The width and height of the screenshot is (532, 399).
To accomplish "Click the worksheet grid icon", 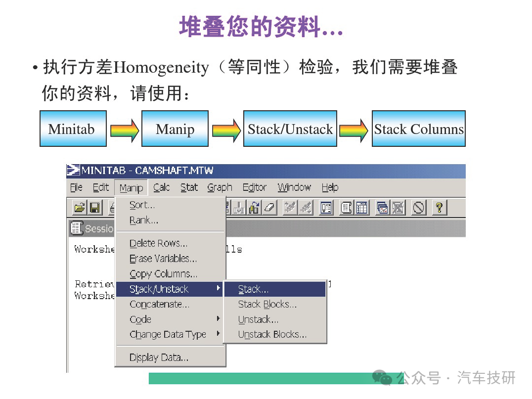I will point(362,207).
